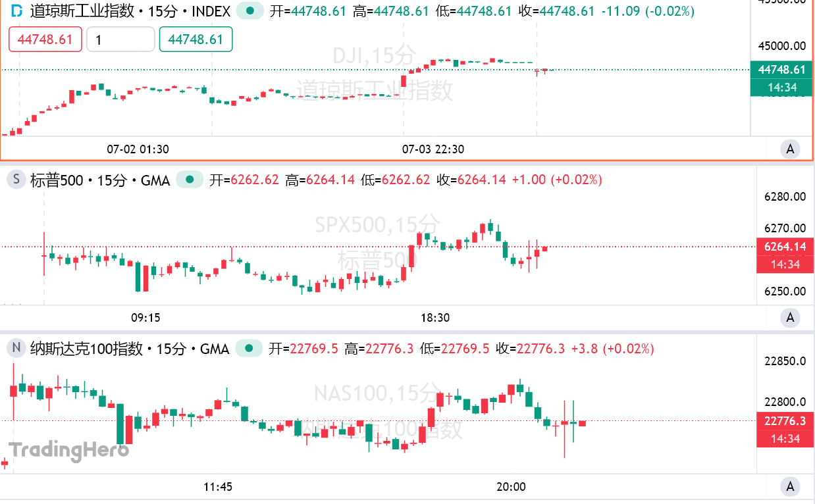Toggle auto-scale "A" on the 标普500 chart
This screenshot has height=504, width=815.
791,318
